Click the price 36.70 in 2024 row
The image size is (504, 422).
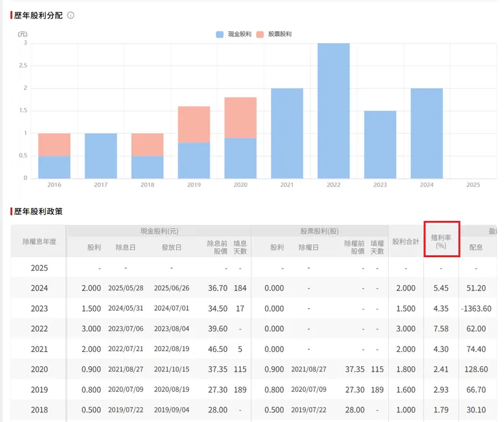click(x=218, y=288)
